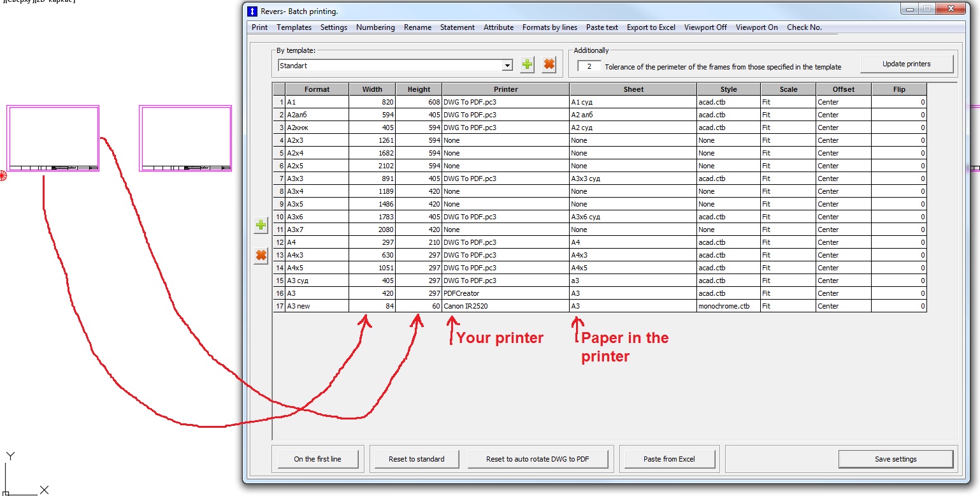The height and width of the screenshot is (496, 980).
Task: Click the green plus to add a new template
Action: click(x=526, y=64)
